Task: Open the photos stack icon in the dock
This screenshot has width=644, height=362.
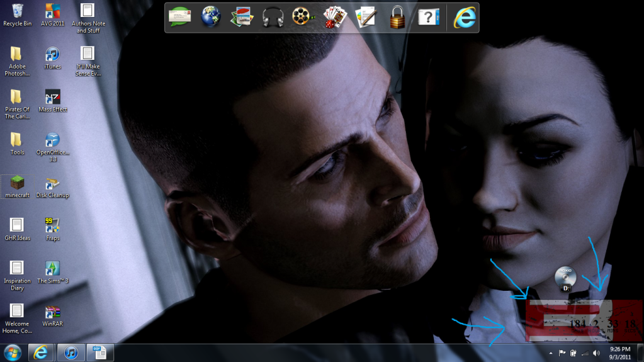Action: pos(242,17)
